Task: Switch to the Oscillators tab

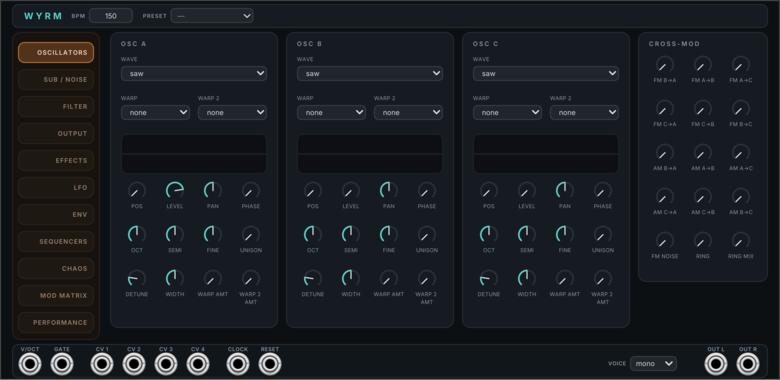Action: [x=56, y=53]
